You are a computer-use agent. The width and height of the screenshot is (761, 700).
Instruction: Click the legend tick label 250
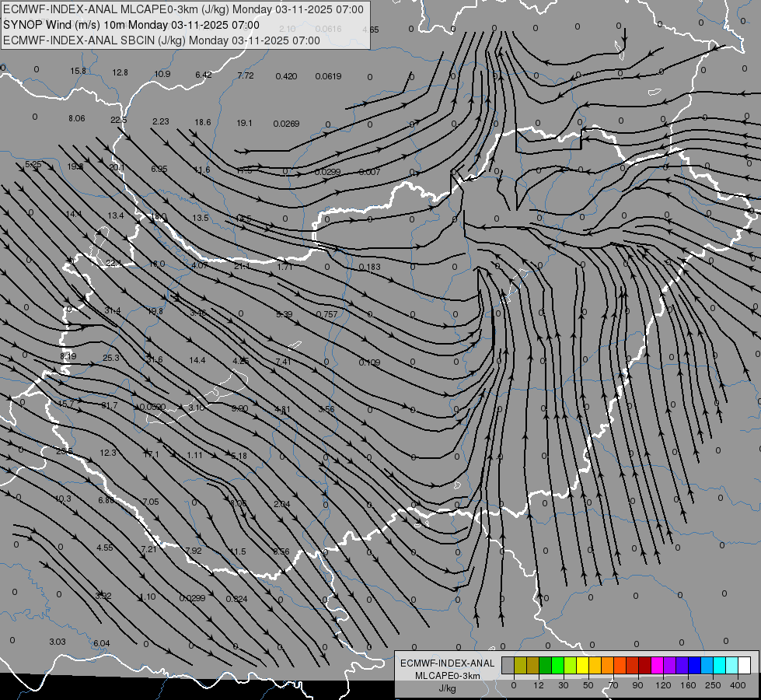pos(713,685)
